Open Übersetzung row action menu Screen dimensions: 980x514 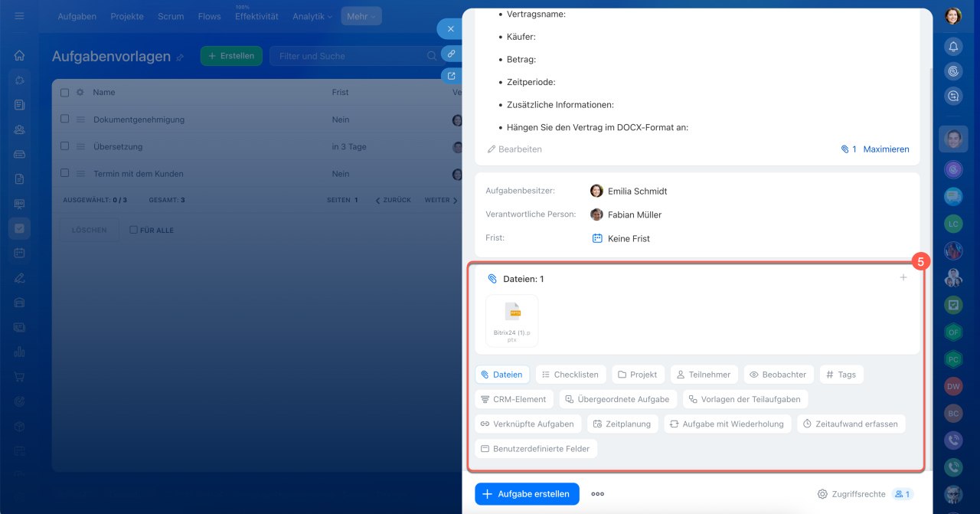(80, 146)
